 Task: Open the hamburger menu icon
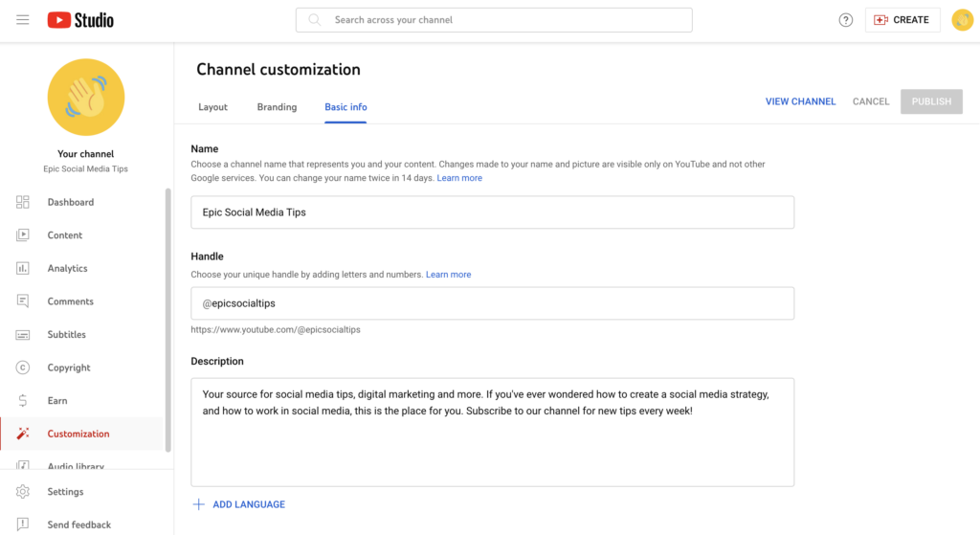23,20
